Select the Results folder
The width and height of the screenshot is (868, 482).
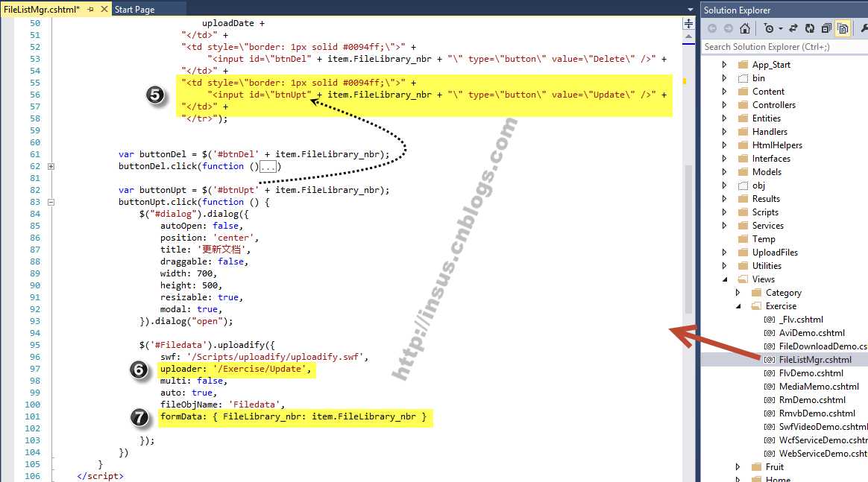[x=766, y=198]
